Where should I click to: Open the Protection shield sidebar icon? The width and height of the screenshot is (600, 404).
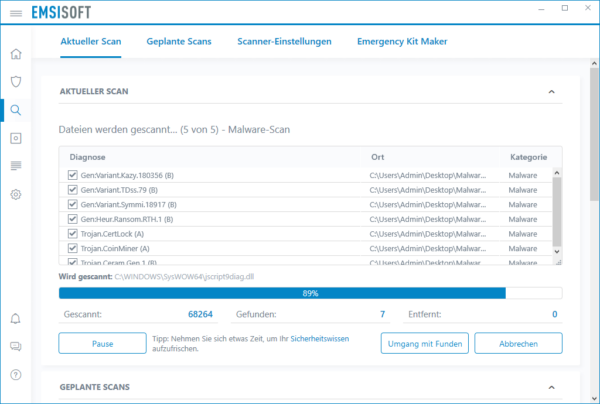16,81
